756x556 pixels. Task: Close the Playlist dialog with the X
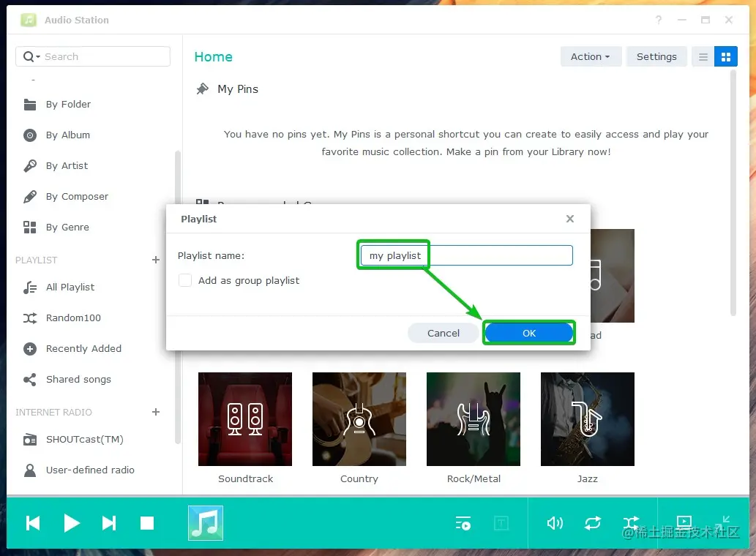pos(570,219)
